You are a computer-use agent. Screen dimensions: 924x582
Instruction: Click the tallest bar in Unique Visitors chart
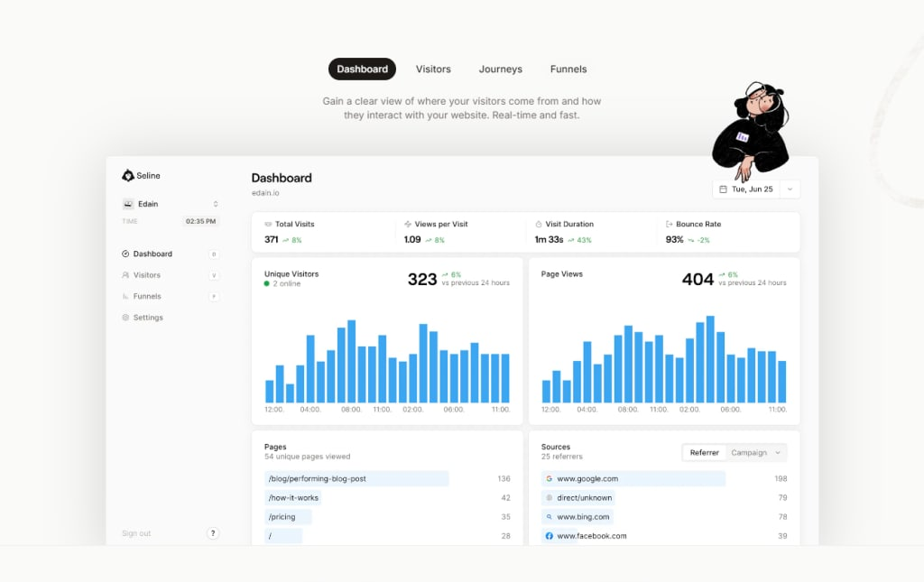pos(351,361)
